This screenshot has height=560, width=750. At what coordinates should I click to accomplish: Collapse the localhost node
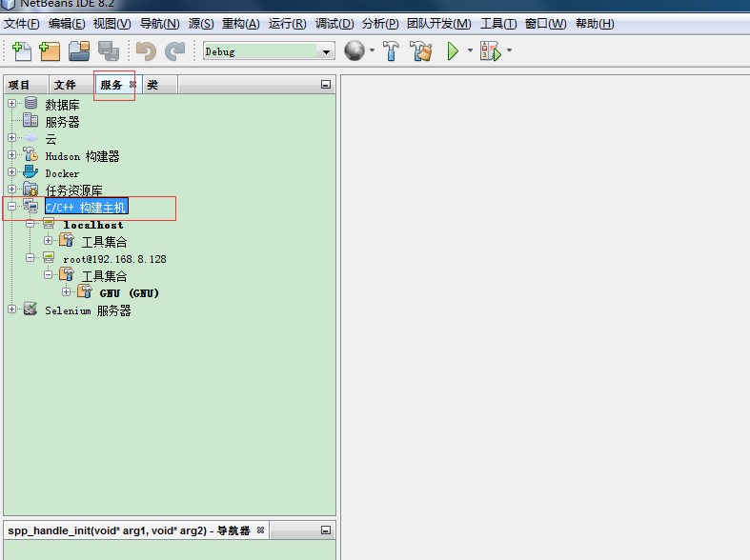(x=30, y=223)
